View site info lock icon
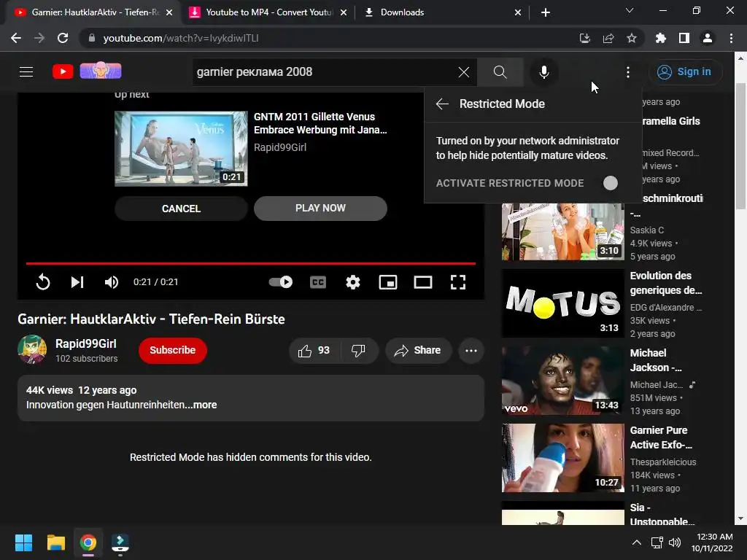This screenshot has height=560, width=747. coord(91,38)
